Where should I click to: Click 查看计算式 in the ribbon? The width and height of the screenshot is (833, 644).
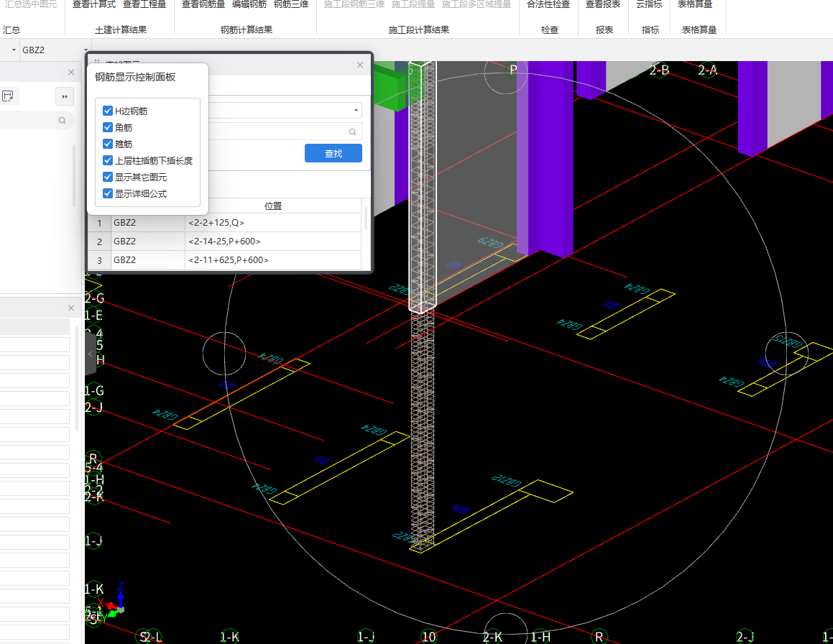[94, 4]
